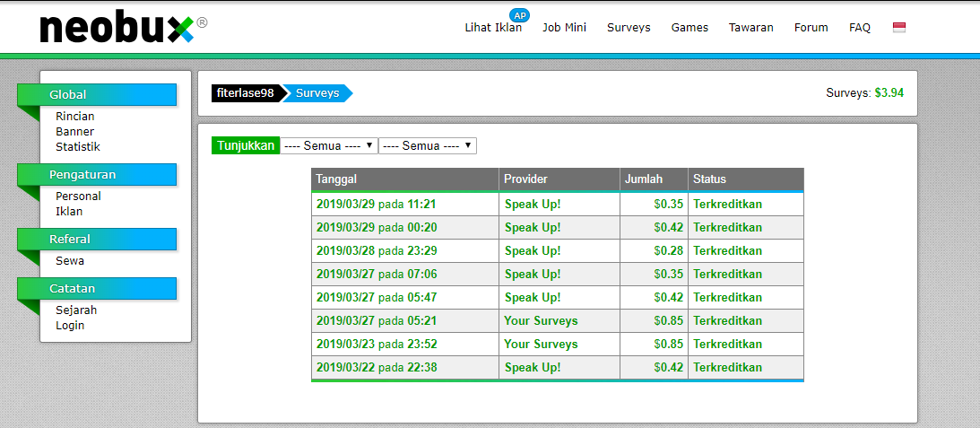Select the Global sidebar header
980x428 pixels.
[97, 95]
